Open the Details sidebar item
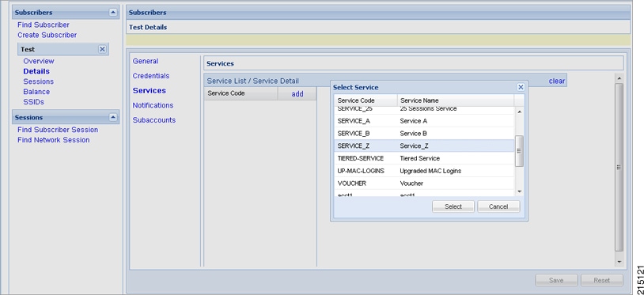The width and height of the screenshot is (644, 295). (x=36, y=71)
